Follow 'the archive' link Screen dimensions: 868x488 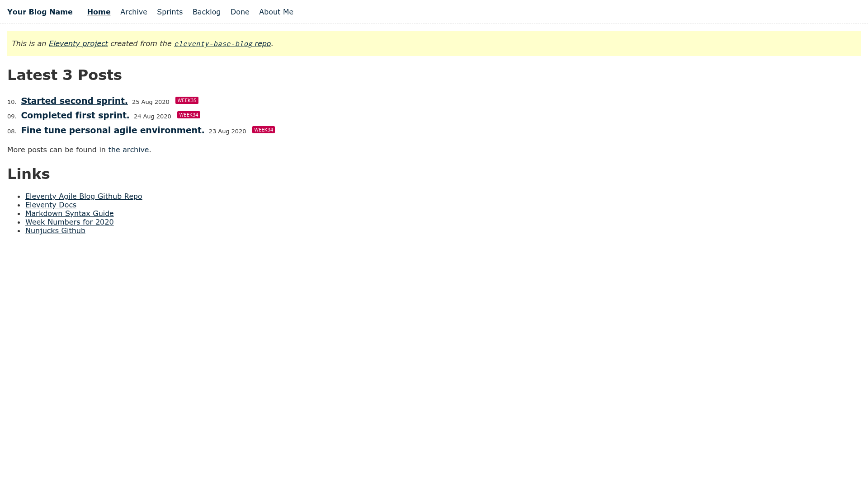click(x=128, y=150)
